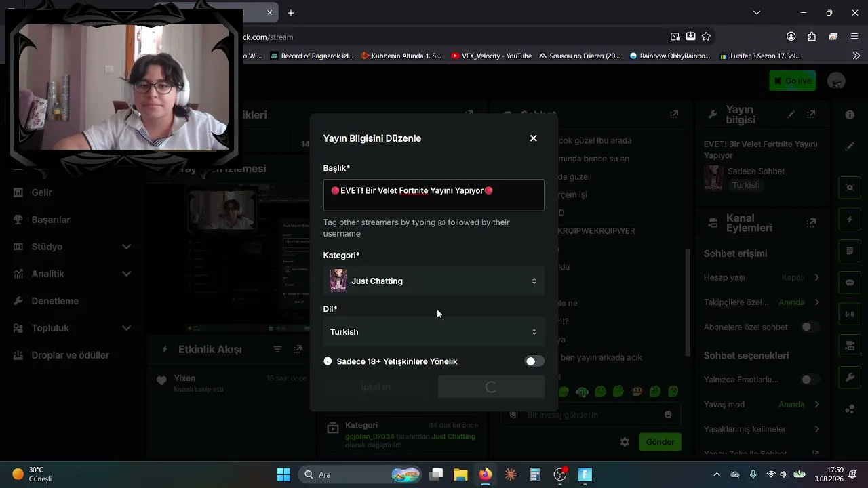Click the chat panel scrollbar
This screenshot has height=488, width=868.
(688, 302)
